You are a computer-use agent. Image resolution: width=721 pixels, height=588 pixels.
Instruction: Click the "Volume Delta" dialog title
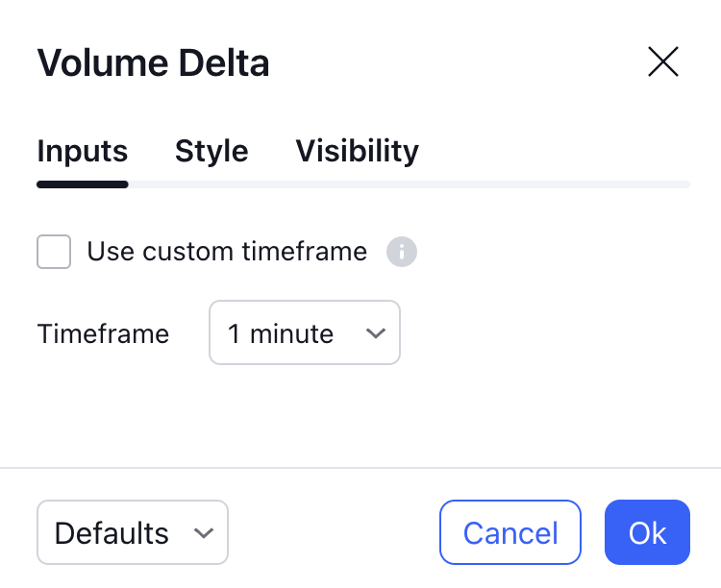point(153,63)
